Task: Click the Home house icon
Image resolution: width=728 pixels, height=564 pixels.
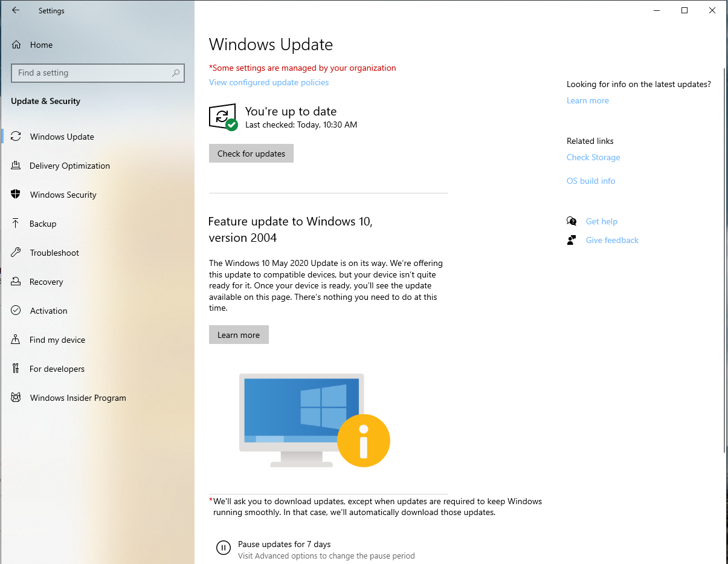Action: (x=16, y=45)
